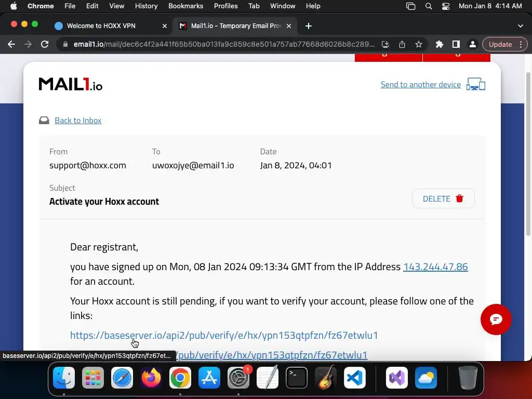Open the Chrome side panel icon

456,45
